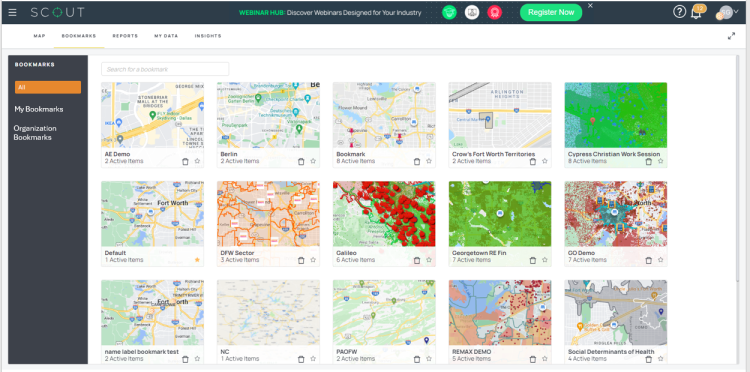This screenshot has width=750, height=372.
Task: Toggle the favorite star on Default bookmark
Action: point(197,260)
